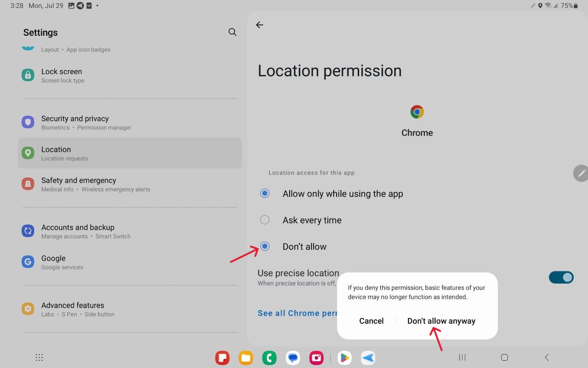Open the Messages app
The width and height of the screenshot is (588, 368).
click(293, 358)
